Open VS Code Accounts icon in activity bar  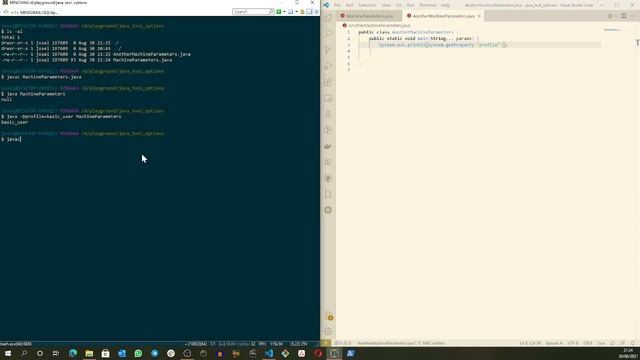click(x=328, y=316)
